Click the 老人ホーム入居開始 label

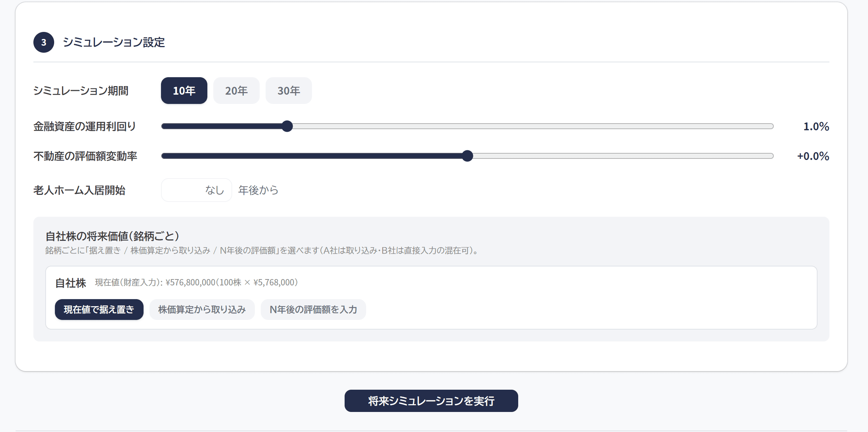coord(79,190)
